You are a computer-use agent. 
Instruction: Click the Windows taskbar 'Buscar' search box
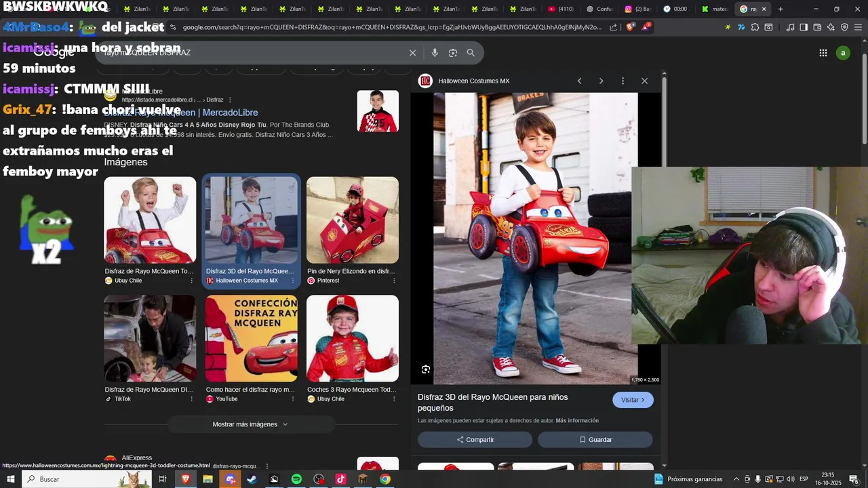pyautogui.click(x=87, y=479)
